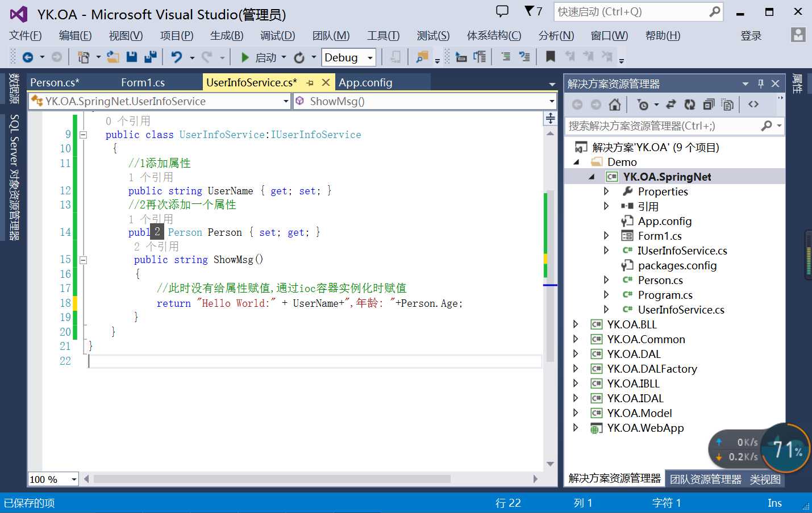Open notifications flag showing 7
The width and height of the screenshot is (812, 513).
534,11
